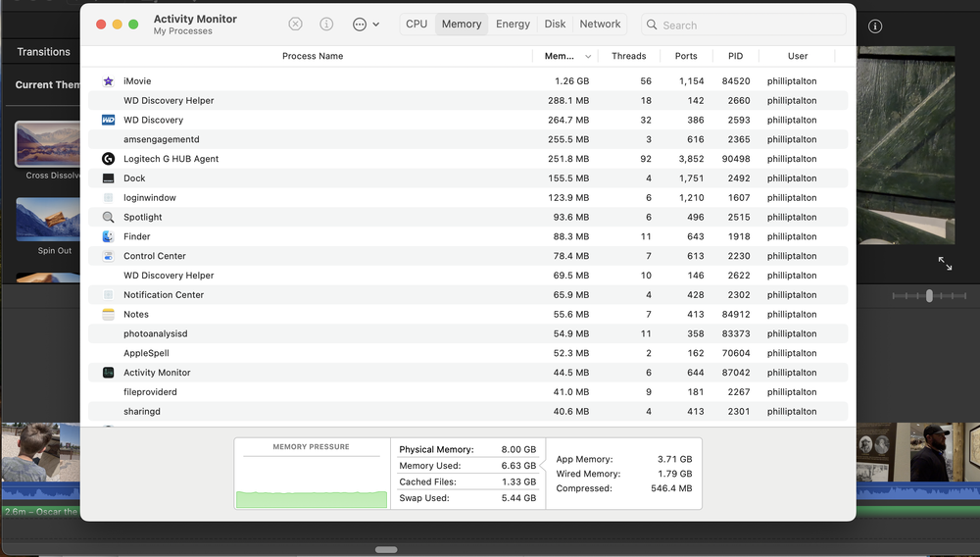Switch to the CPU tab
The height and width of the screenshot is (557, 980).
pyautogui.click(x=416, y=24)
